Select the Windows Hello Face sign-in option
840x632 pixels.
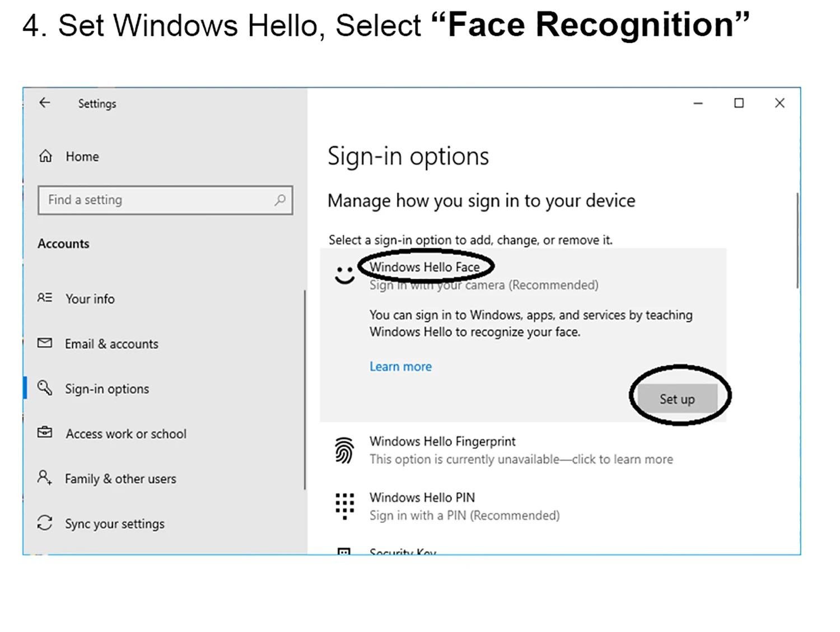(x=424, y=267)
